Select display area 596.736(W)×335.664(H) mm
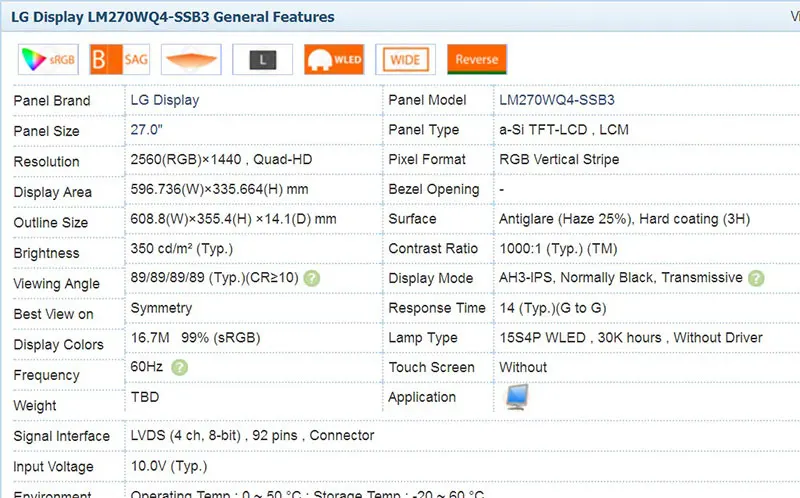800x498 pixels. 219,189
